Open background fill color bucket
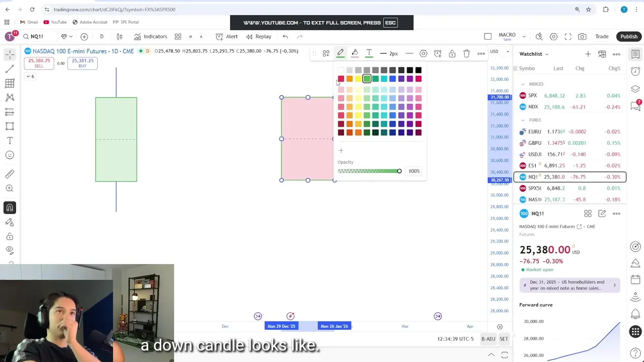Screen dimensions: 644x362 click(x=355, y=53)
